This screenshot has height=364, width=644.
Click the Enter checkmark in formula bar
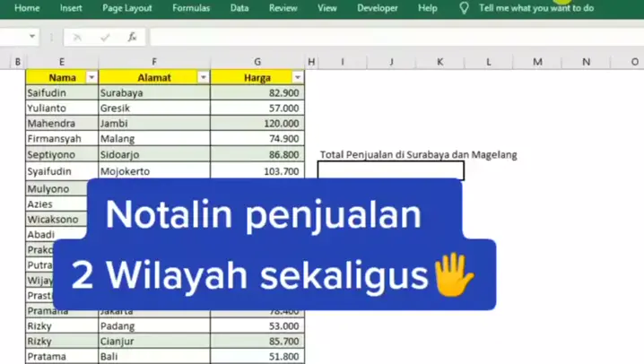[x=104, y=37]
